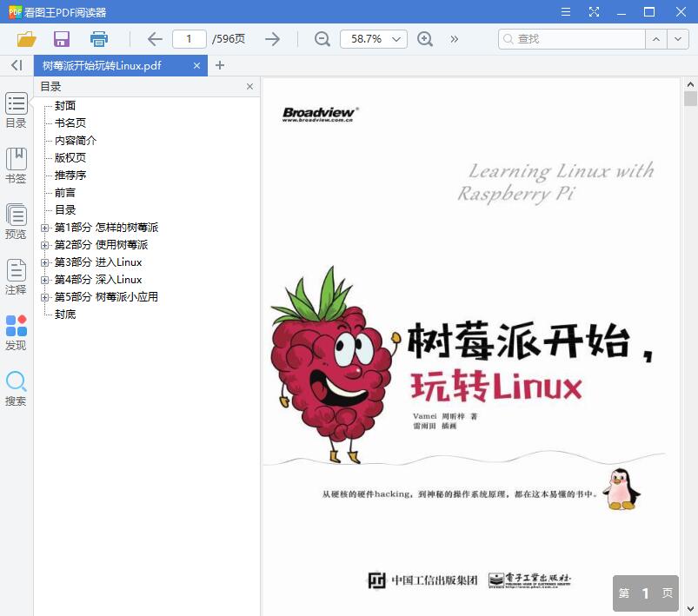Zoom in with the plus magnifier icon
The height and width of the screenshot is (616, 698).
(x=425, y=39)
